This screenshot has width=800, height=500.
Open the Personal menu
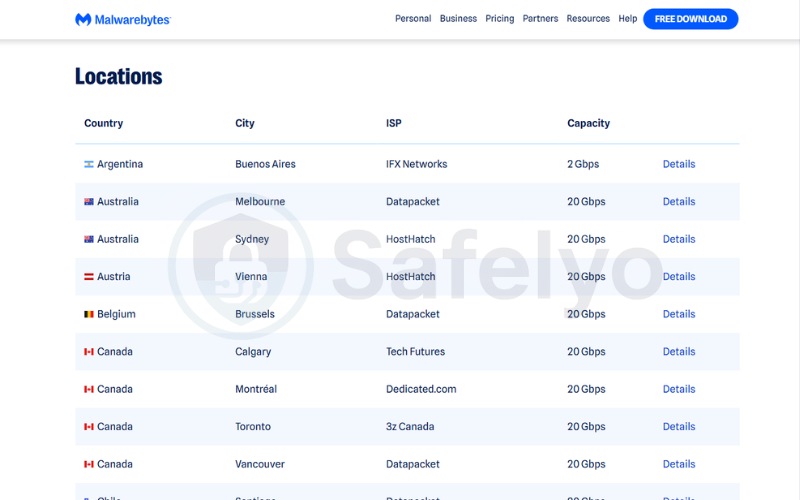pyautogui.click(x=413, y=19)
